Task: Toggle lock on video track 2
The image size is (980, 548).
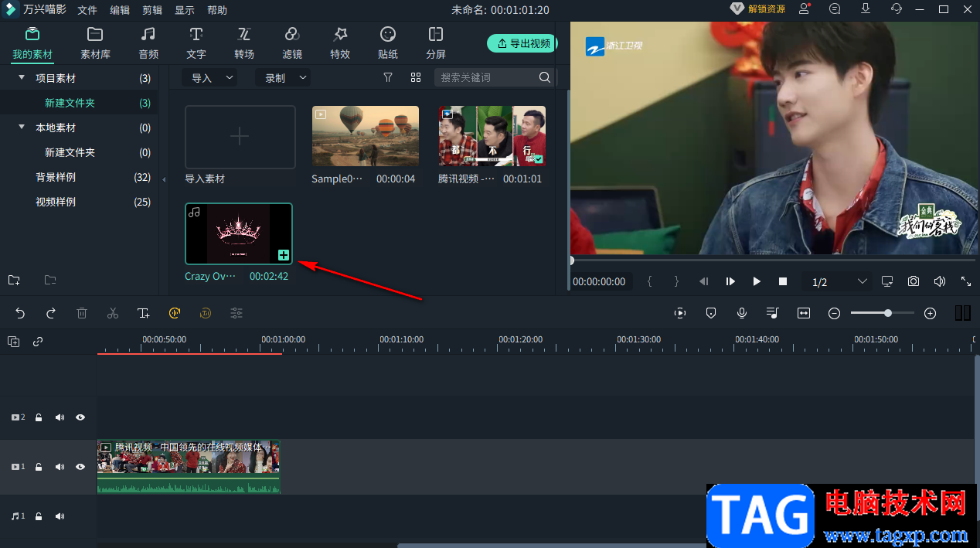Action: [x=38, y=417]
